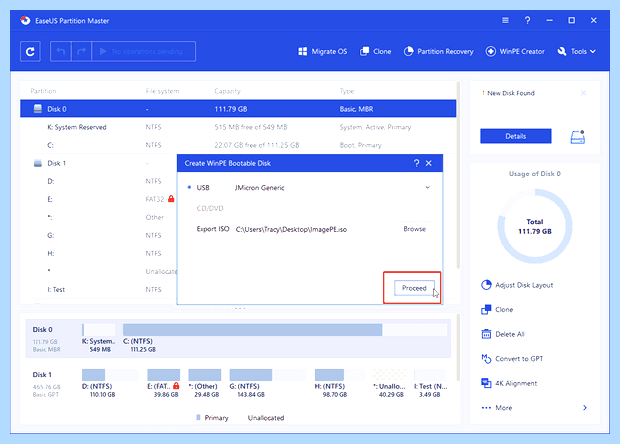
Task: Execute pending operations play button
Action: (144, 51)
